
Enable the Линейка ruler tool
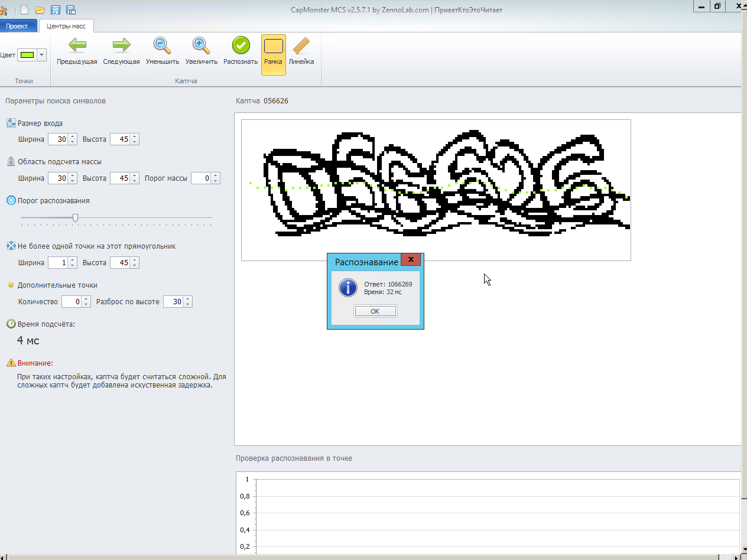301,51
